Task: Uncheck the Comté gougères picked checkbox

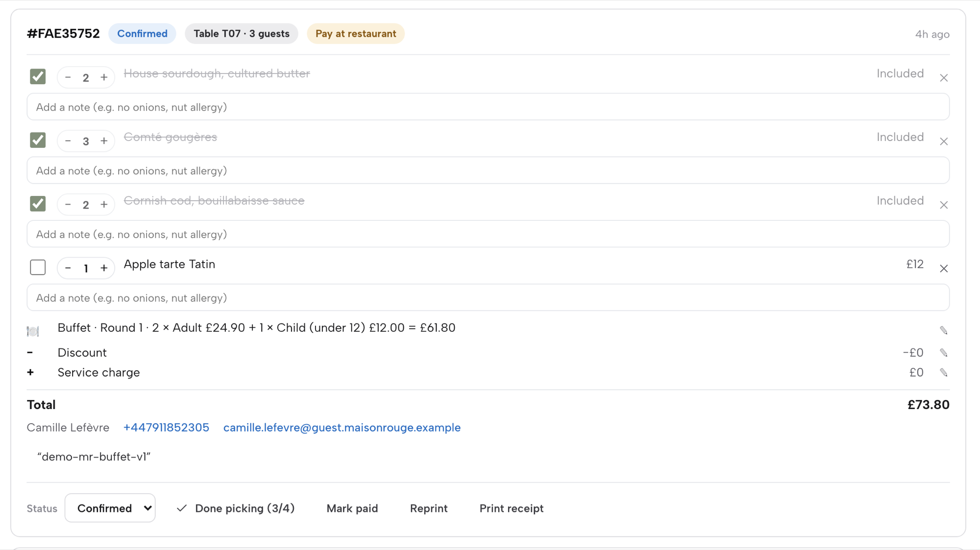Action: tap(38, 141)
